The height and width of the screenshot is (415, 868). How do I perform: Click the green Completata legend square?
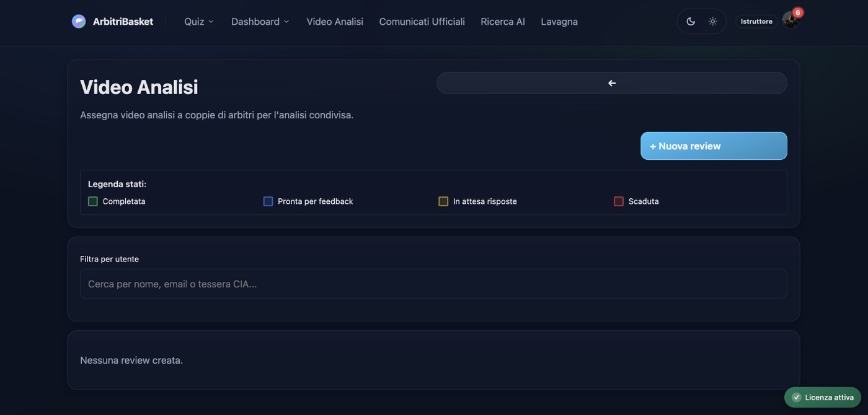coord(93,201)
